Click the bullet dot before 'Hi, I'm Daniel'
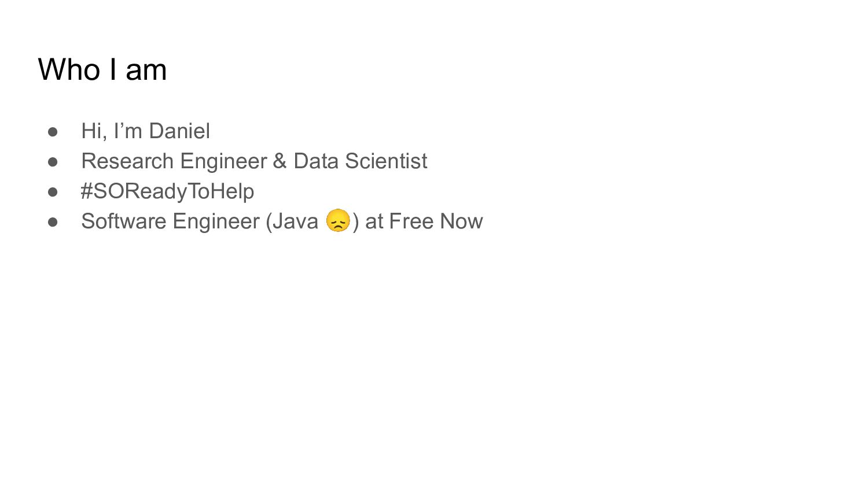This screenshot has width=868, height=488. pos(53,132)
